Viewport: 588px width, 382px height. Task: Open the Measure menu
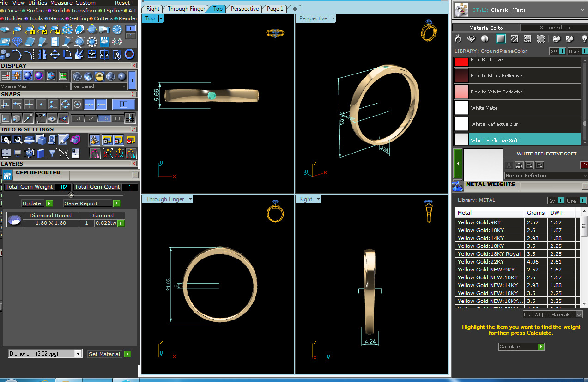(x=61, y=3)
